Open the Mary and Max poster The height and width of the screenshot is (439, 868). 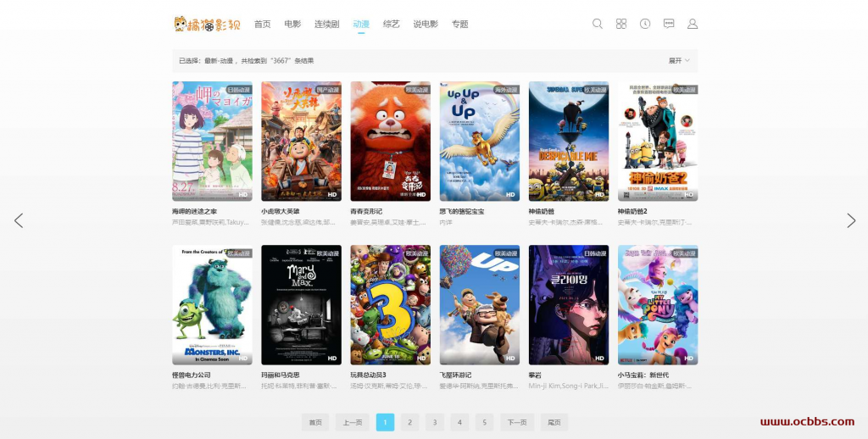pos(301,305)
